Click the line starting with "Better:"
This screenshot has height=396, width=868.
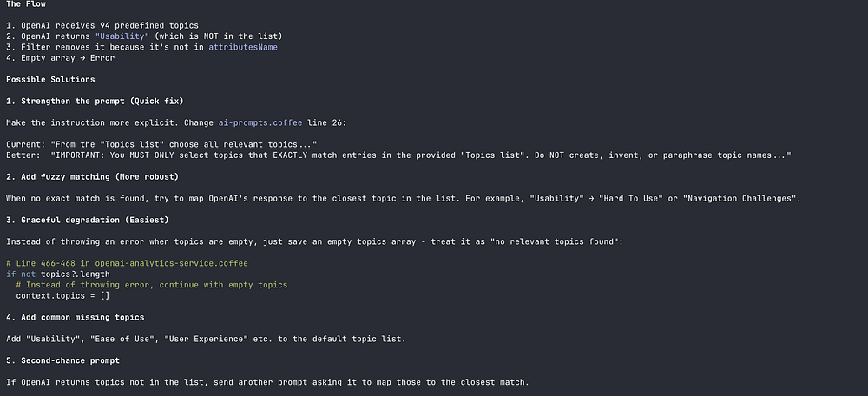click(399, 155)
